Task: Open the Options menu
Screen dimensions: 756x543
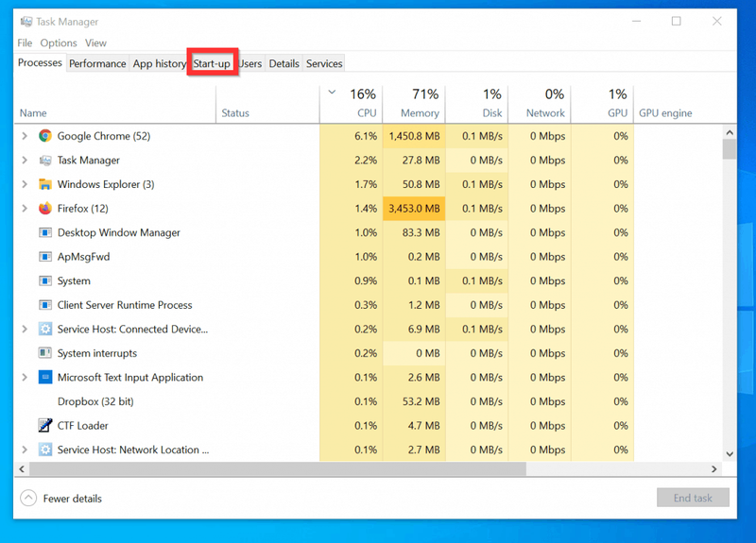Action: (x=59, y=42)
